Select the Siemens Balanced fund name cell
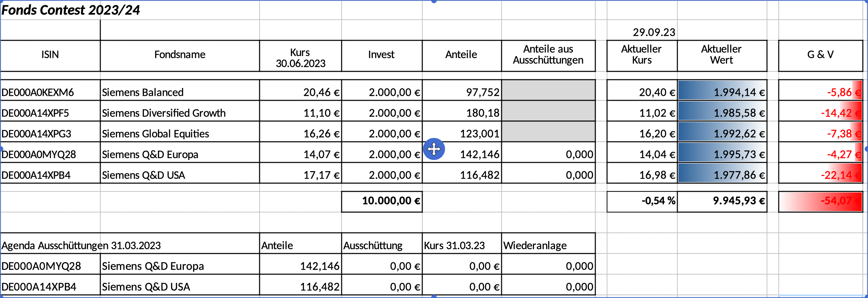The height and width of the screenshot is (298, 868). pyautogui.click(x=143, y=92)
